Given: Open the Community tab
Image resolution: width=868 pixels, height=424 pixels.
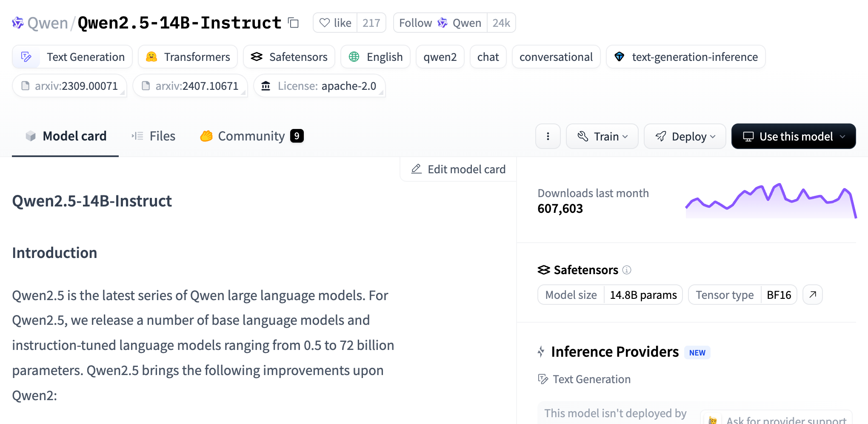Looking at the screenshot, I should [x=252, y=136].
